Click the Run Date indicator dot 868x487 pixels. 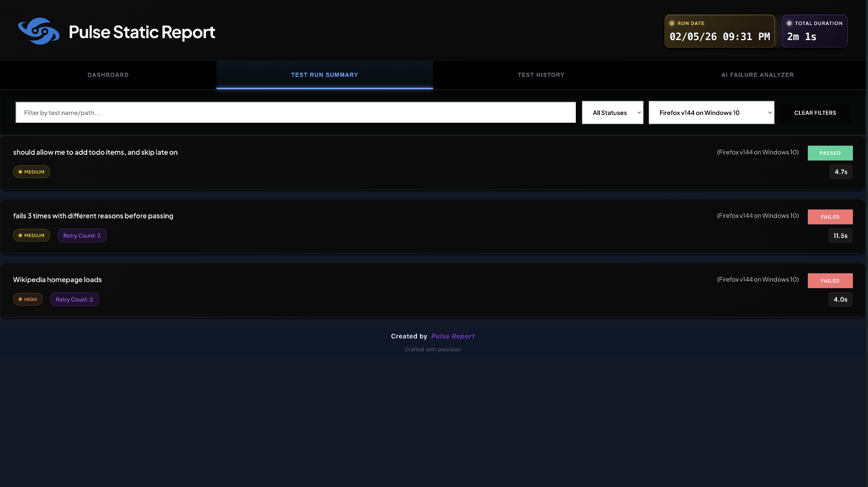pyautogui.click(x=672, y=24)
